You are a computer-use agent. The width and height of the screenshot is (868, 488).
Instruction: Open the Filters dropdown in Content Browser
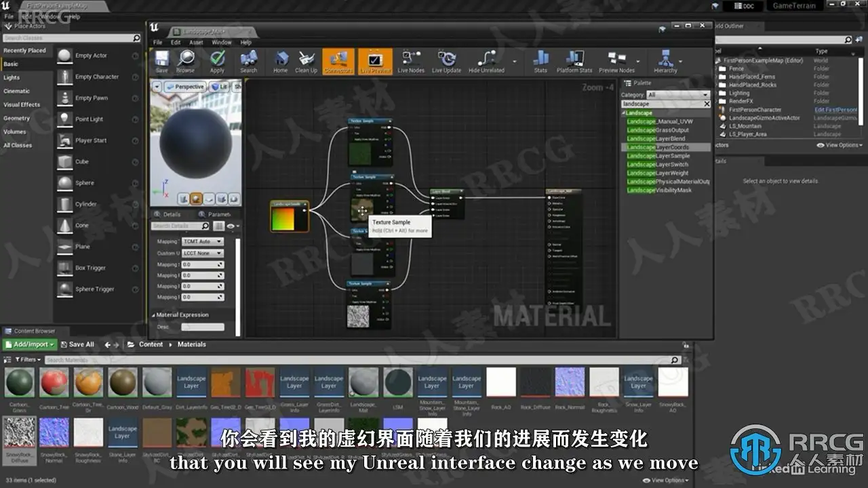click(26, 360)
